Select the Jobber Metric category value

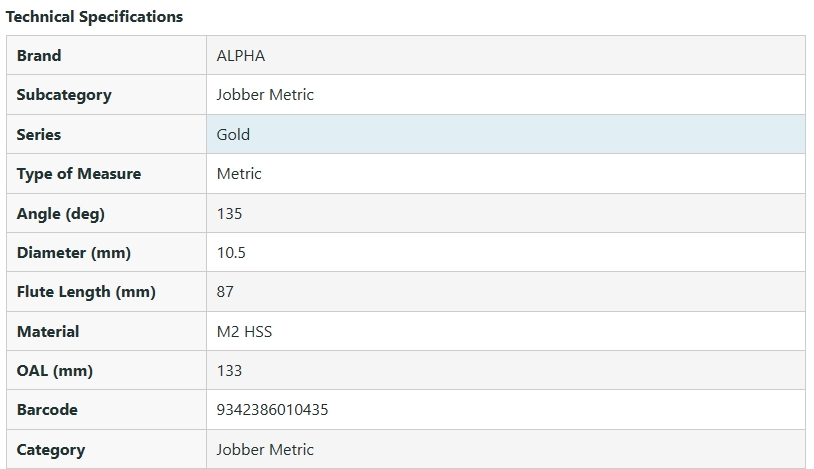point(265,450)
